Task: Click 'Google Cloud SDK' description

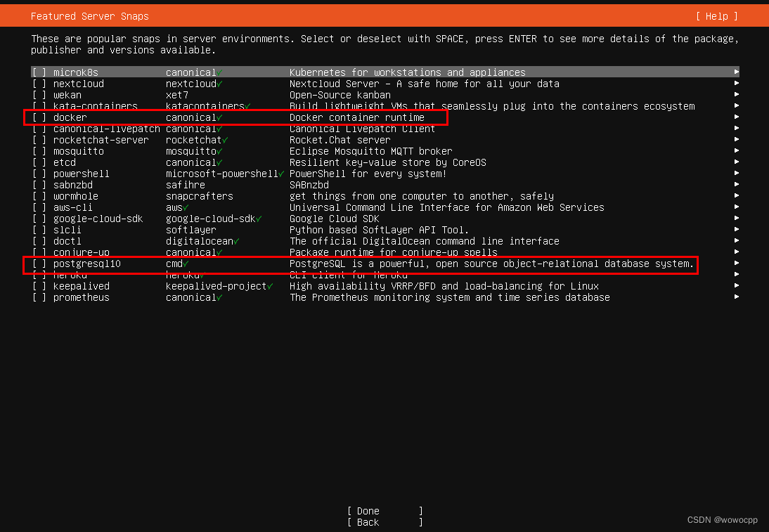Action: (334, 219)
